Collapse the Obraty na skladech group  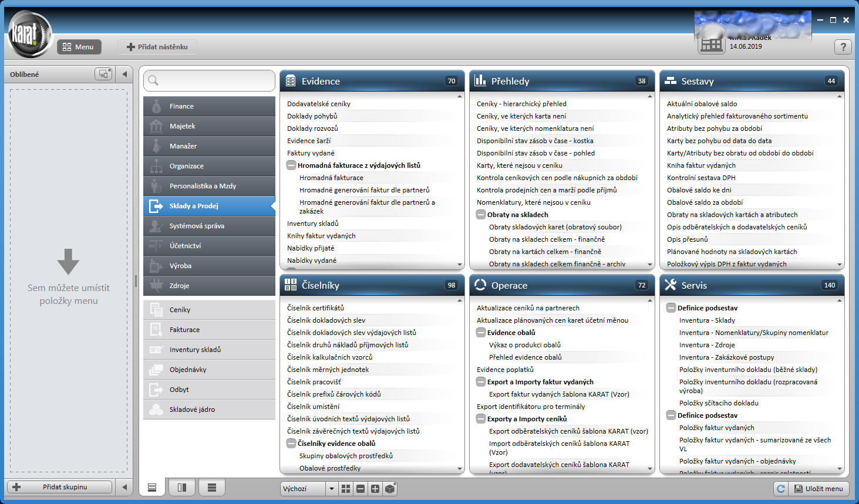point(481,215)
